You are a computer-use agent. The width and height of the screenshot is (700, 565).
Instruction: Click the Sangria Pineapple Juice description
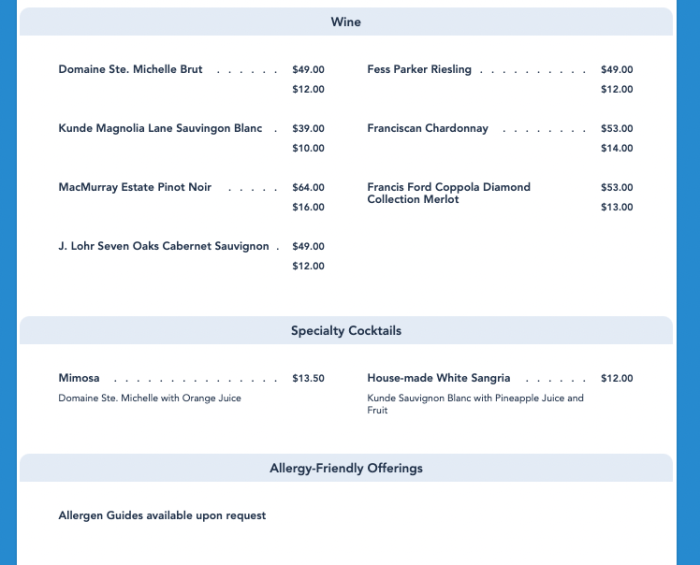[475, 404]
